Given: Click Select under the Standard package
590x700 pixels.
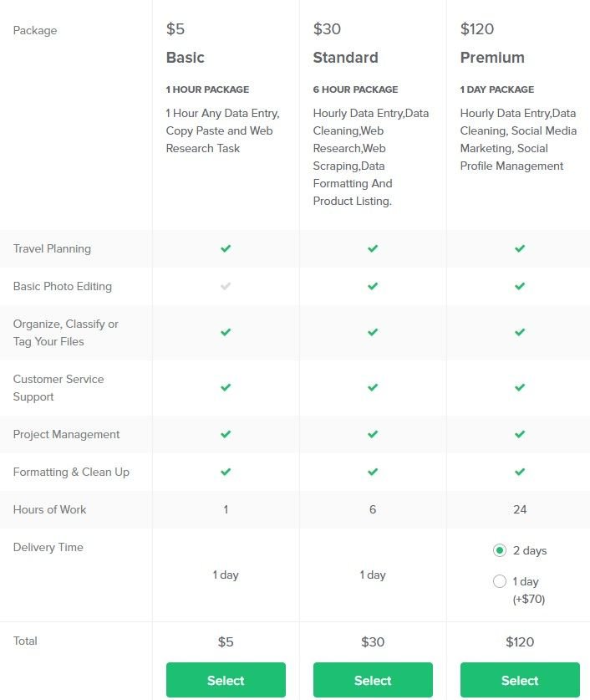Looking at the screenshot, I should click(373, 680).
